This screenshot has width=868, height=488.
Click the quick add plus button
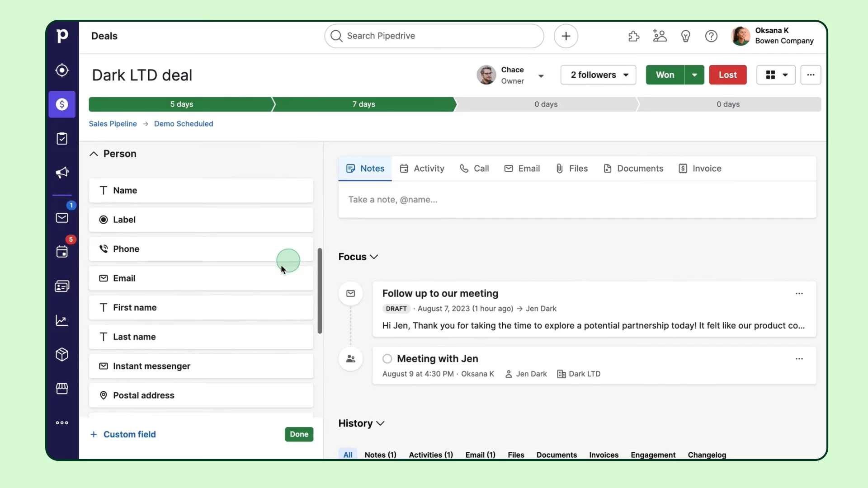click(x=566, y=36)
